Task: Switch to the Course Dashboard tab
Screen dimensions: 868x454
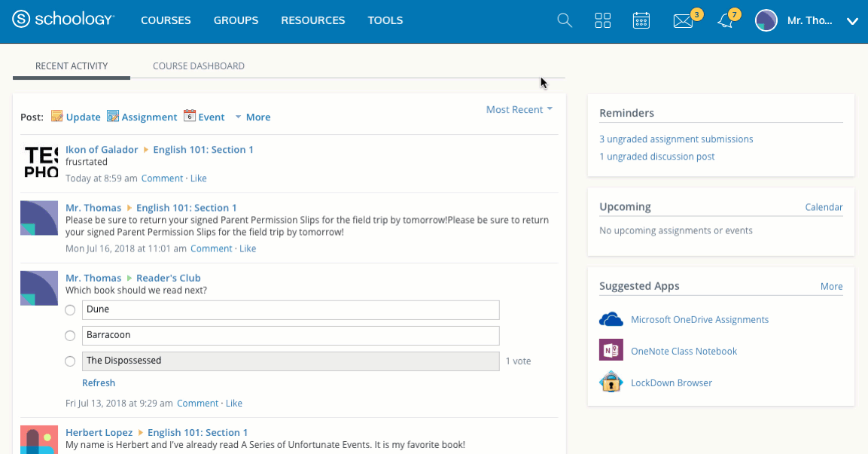Action: click(199, 66)
